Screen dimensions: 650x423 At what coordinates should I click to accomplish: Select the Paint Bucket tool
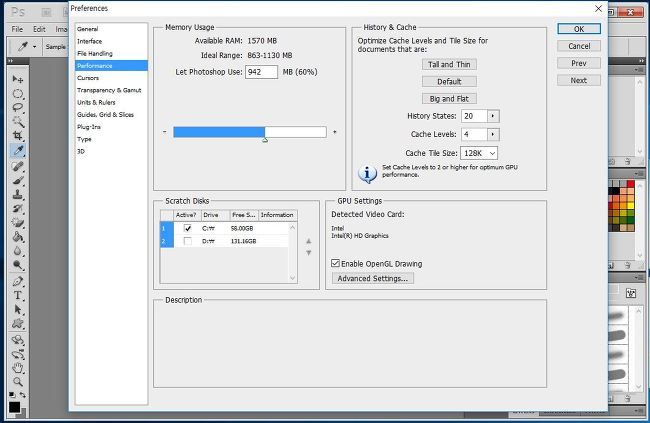17,237
